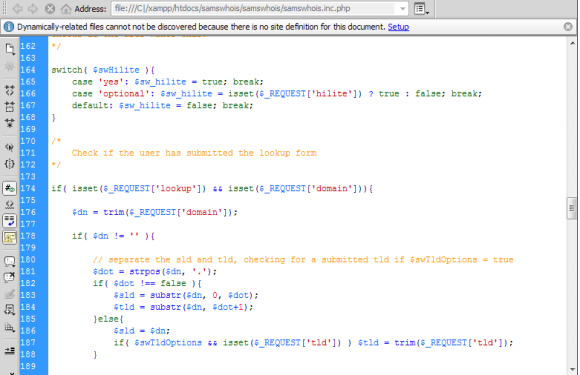Toggle Syntax Error Alerts in info bar

pos(10,237)
